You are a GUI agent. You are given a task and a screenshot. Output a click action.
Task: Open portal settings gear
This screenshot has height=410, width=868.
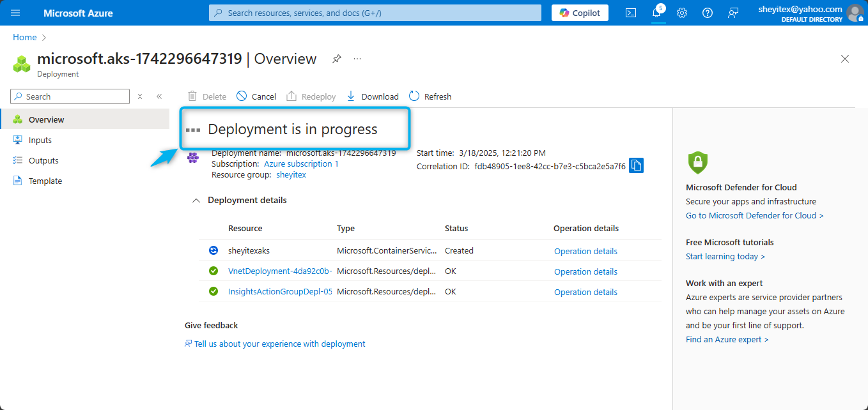pyautogui.click(x=682, y=13)
